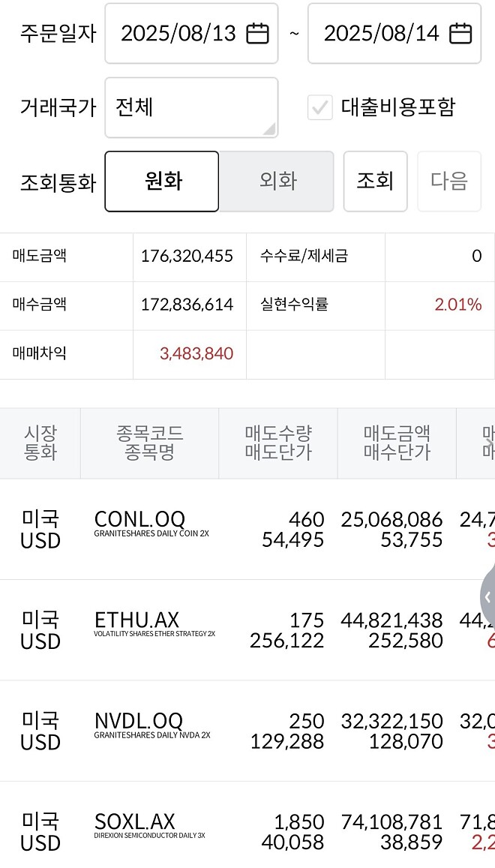Open the calendar picker for the end date

pyautogui.click(x=460, y=33)
